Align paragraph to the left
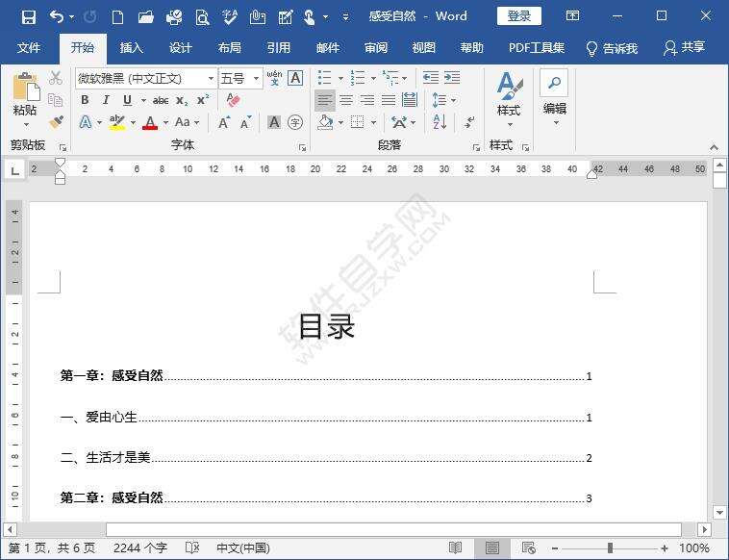The height and width of the screenshot is (560, 729). point(324,100)
